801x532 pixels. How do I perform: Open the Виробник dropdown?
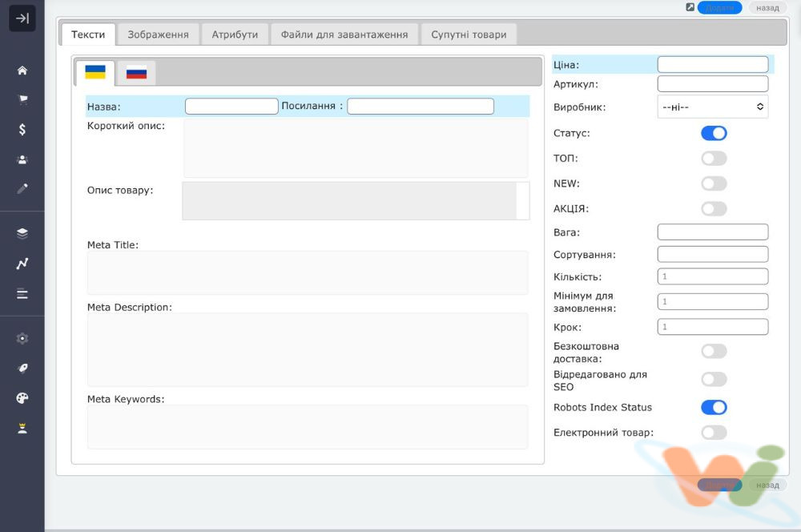(712, 107)
